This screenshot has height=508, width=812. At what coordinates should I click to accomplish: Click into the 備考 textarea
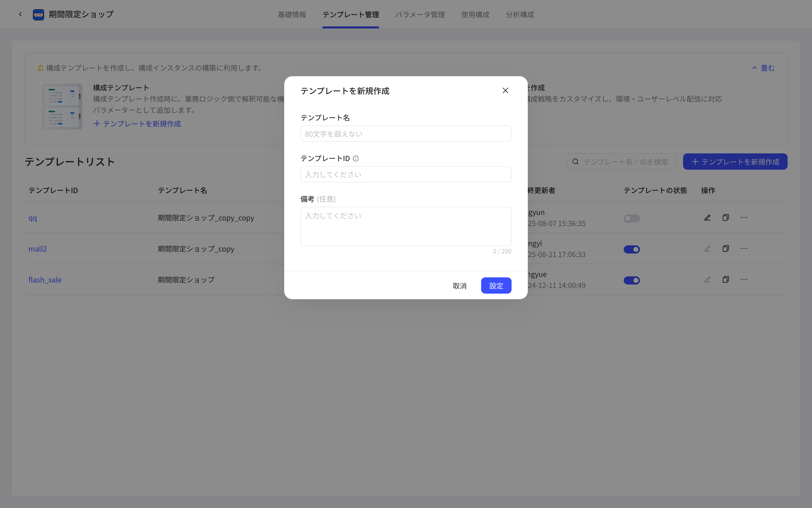coord(406,227)
